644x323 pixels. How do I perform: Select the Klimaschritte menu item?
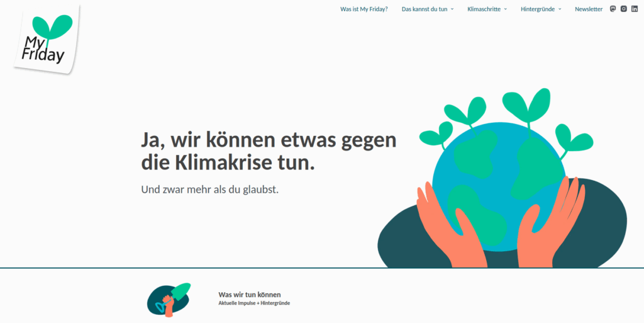tap(484, 9)
